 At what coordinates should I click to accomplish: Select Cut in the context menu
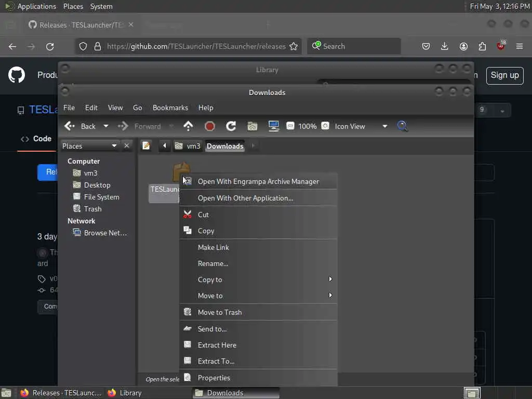pos(259,215)
